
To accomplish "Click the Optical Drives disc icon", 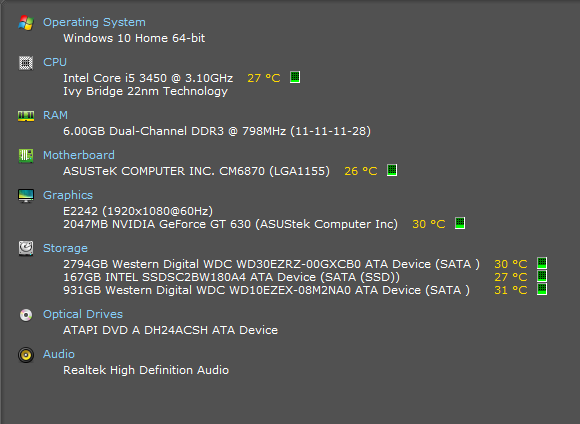I will pyautogui.click(x=26, y=315).
